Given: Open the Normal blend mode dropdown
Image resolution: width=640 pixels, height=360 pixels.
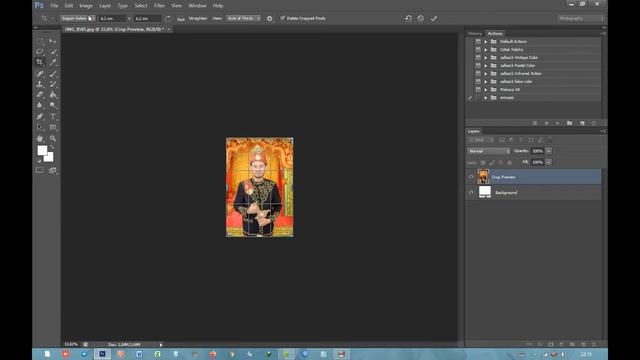Looking at the screenshot, I should [489, 151].
